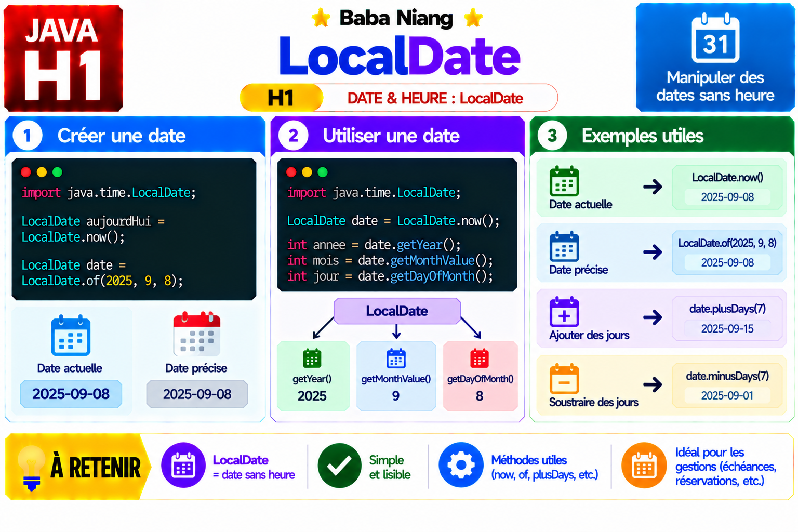Click the blue calendar icon in Date précise example row
Viewport: 798px width, 532px height.
(564, 247)
